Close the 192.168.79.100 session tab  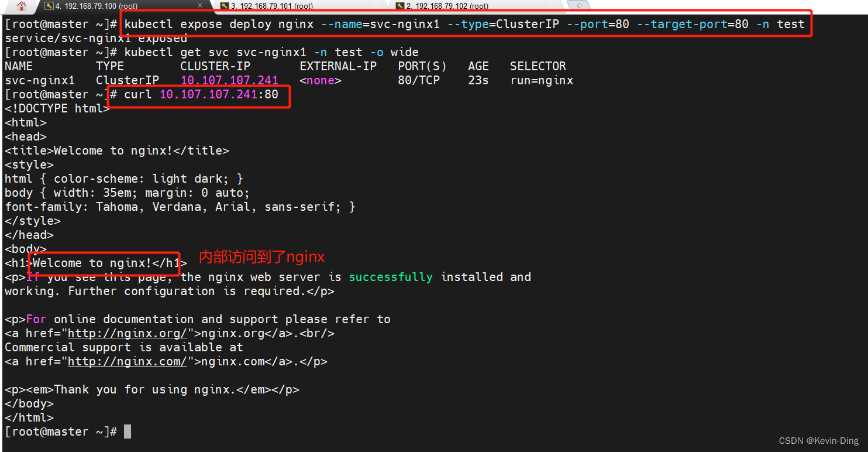[x=200, y=6]
